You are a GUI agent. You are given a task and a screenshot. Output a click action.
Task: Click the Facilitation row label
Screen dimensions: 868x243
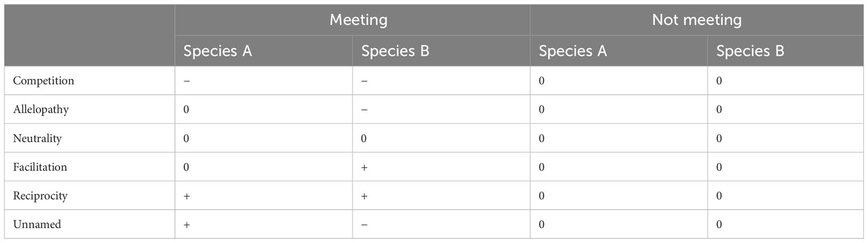[x=40, y=167]
